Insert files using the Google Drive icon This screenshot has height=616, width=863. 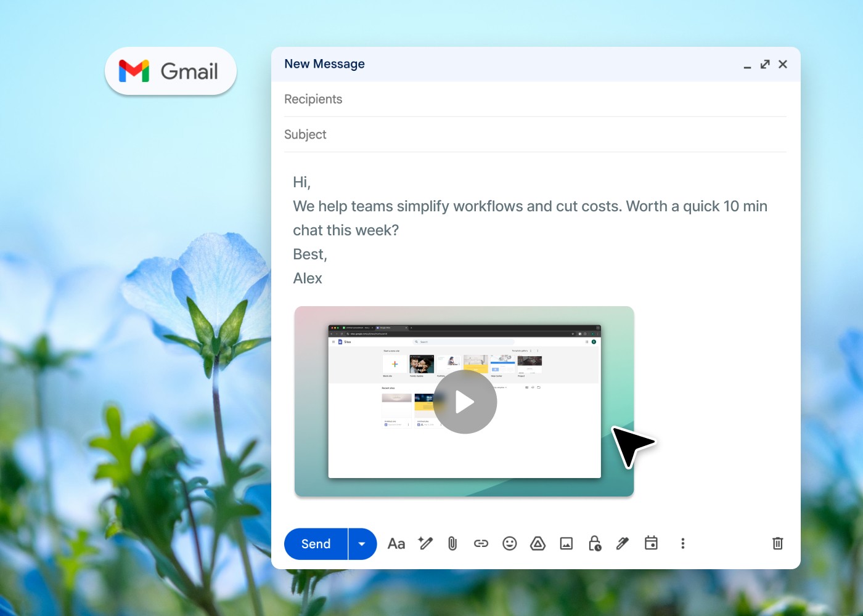pos(538,543)
